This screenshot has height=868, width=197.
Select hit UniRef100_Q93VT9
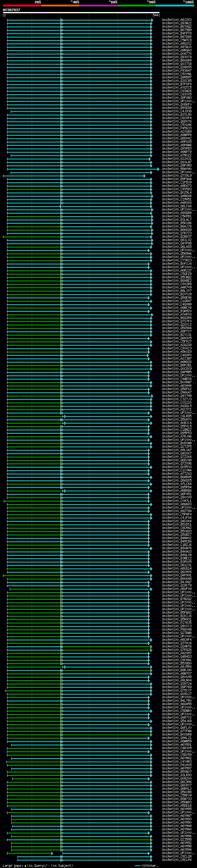pos(176,57)
